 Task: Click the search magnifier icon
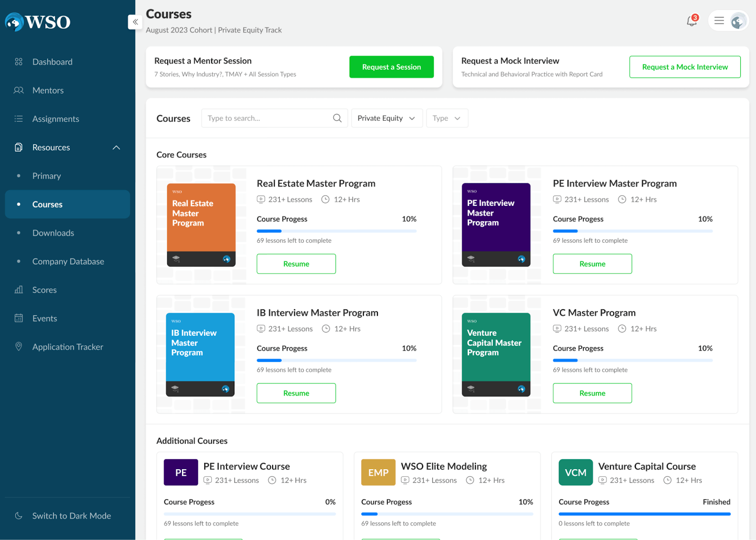coord(337,118)
